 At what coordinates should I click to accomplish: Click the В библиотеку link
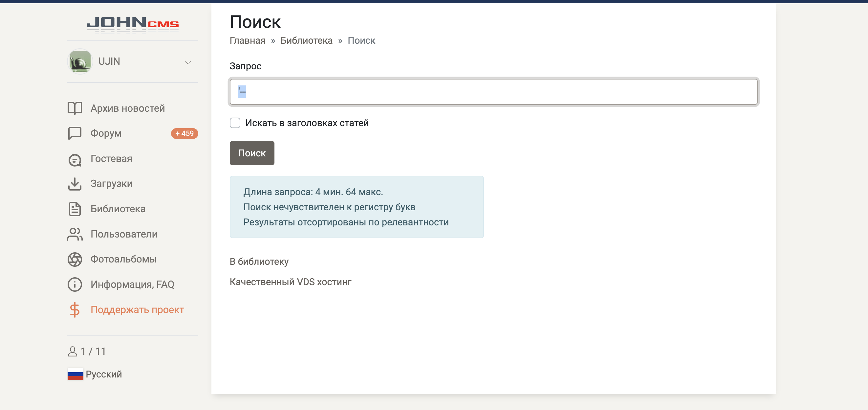pyautogui.click(x=259, y=262)
